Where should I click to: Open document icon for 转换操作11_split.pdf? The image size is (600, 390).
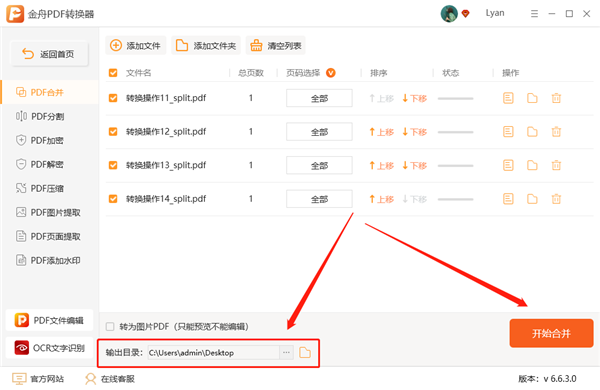[x=508, y=98]
